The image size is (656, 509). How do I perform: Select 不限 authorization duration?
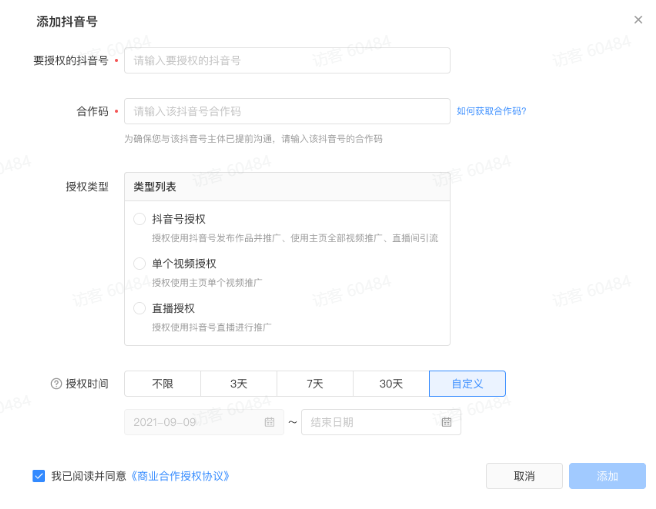[x=162, y=384]
